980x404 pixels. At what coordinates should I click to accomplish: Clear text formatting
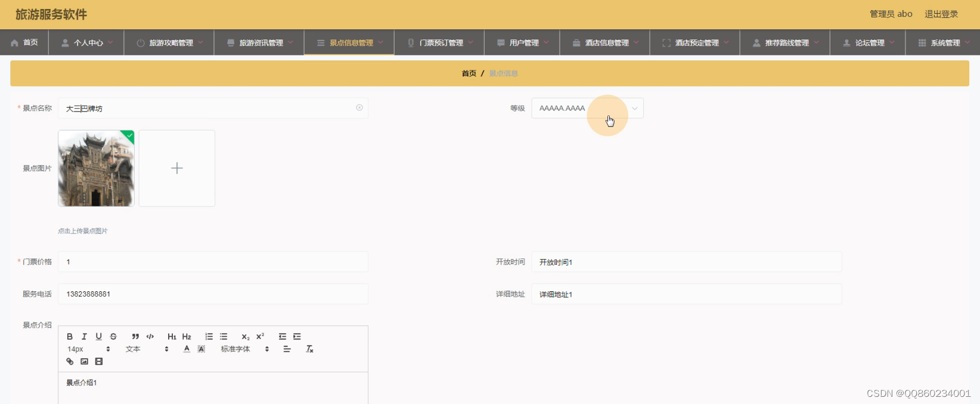[309, 349]
